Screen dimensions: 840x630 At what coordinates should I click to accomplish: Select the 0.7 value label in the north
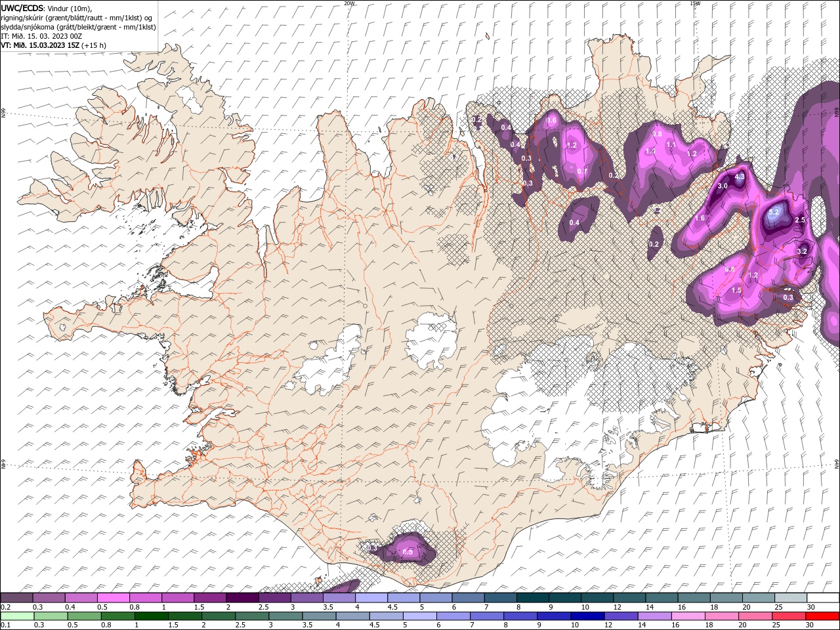581,172
